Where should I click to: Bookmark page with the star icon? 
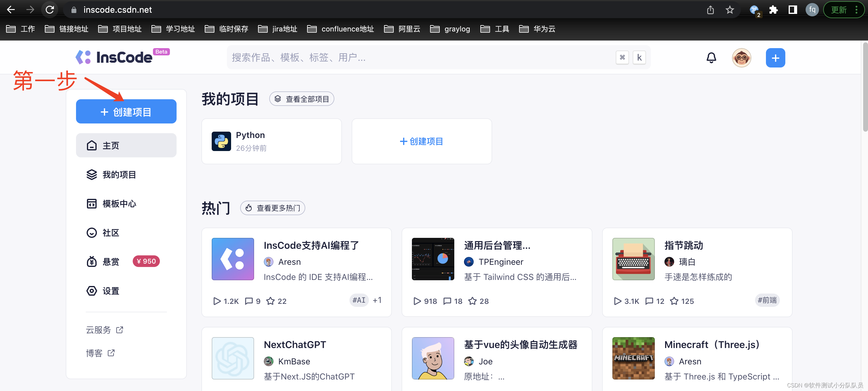coord(730,10)
